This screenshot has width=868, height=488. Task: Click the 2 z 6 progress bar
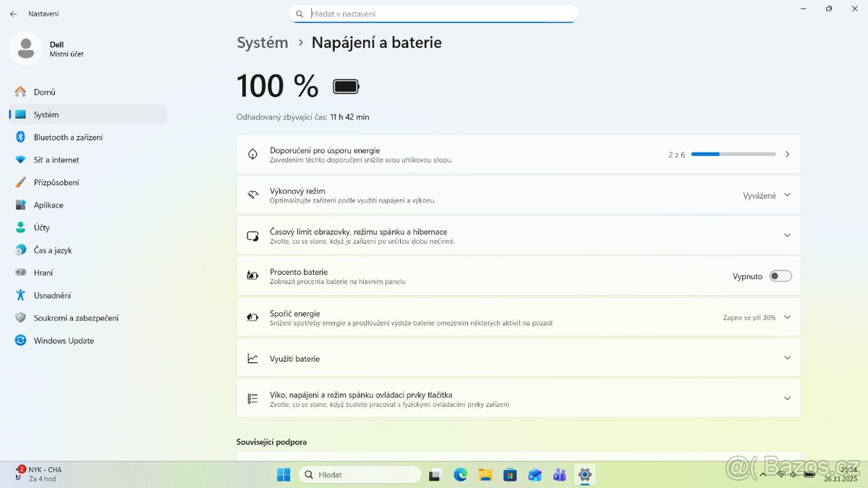tap(733, 153)
